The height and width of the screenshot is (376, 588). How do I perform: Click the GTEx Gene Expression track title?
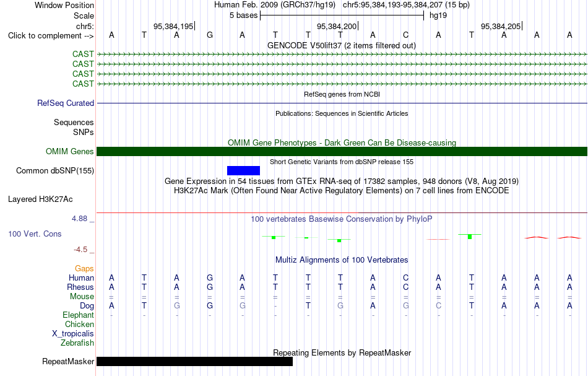point(342,181)
